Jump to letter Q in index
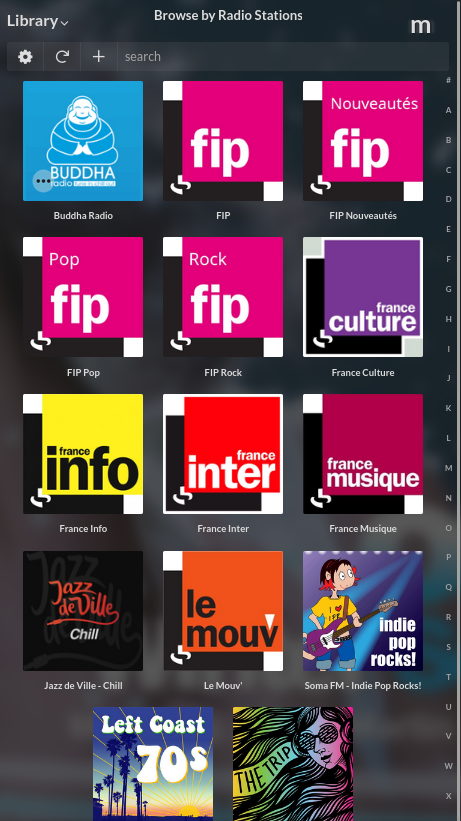Viewport: 461px width, 821px height. tap(448, 587)
